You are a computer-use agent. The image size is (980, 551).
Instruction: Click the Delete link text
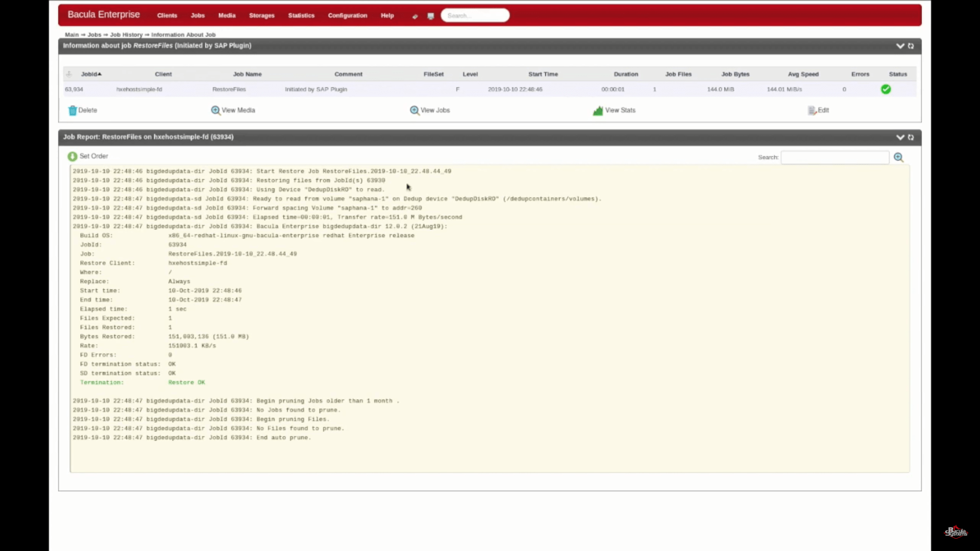(x=87, y=110)
